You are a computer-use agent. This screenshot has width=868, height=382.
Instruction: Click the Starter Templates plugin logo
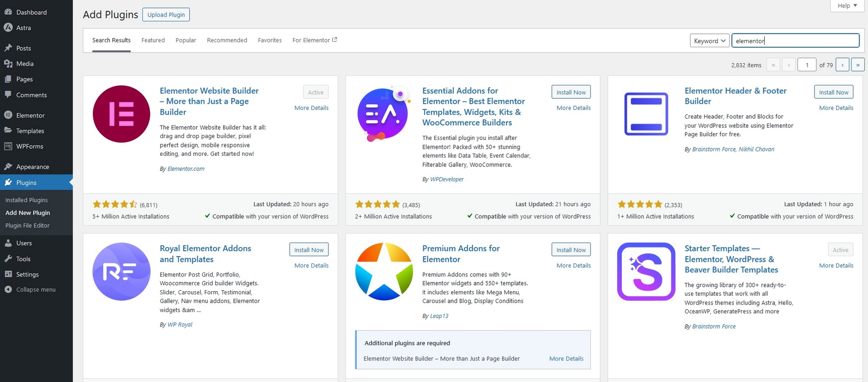pyautogui.click(x=646, y=272)
